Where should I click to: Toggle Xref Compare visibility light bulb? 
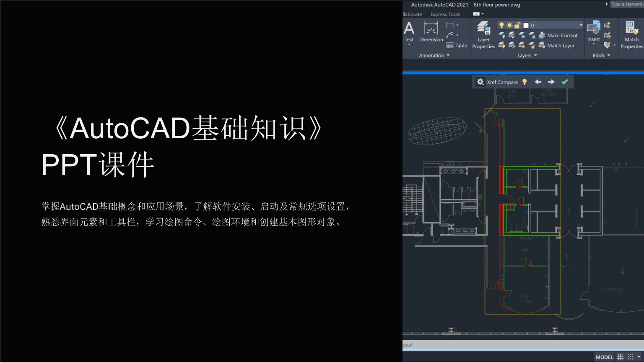click(525, 82)
